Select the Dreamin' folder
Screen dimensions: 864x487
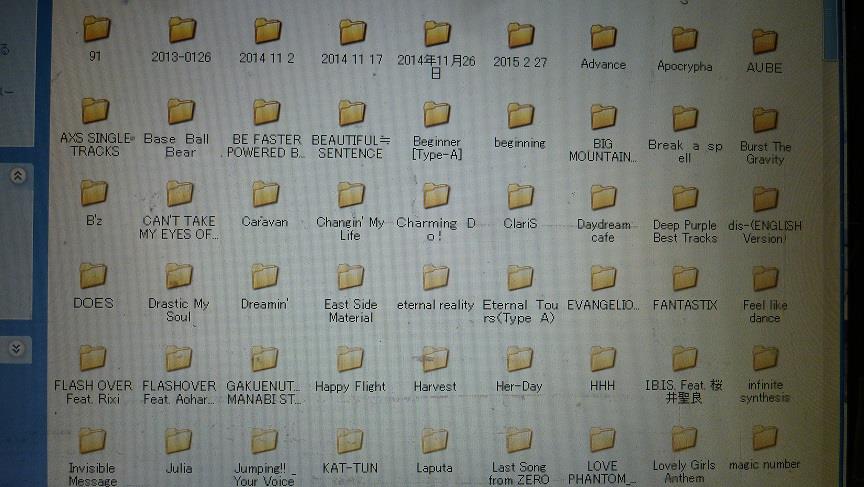[265, 277]
